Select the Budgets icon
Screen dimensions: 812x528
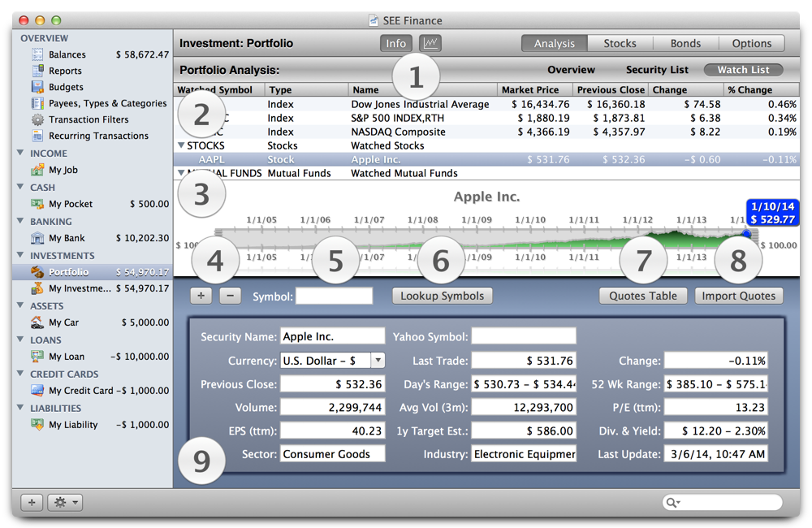(37, 87)
